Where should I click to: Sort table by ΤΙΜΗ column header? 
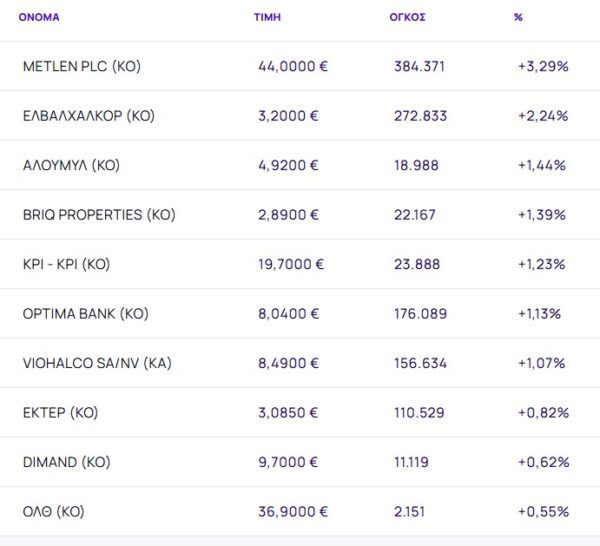268,17
